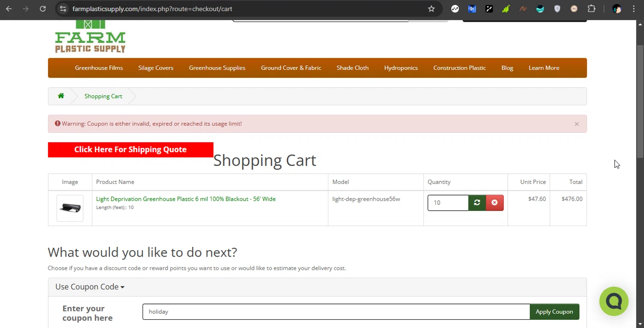Viewport: 644px width, 328px height.
Task: Collapse the Use Coupon Code panel
Action: click(x=90, y=287)
